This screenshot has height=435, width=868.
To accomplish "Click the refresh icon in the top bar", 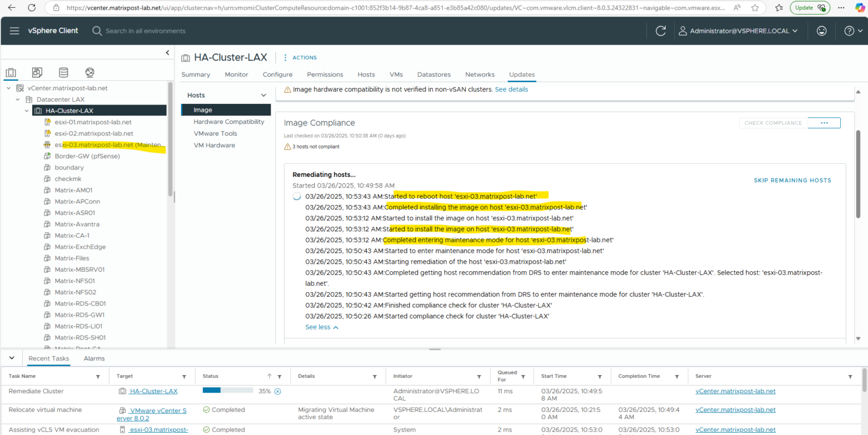I will (x=661, y=31).
